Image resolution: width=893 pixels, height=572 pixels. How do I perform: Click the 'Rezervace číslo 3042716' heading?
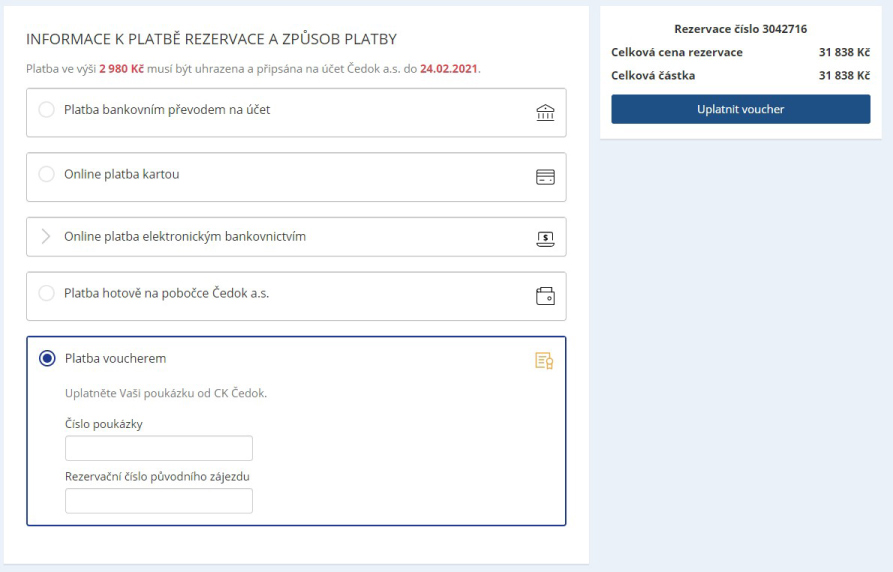[740, 29]
